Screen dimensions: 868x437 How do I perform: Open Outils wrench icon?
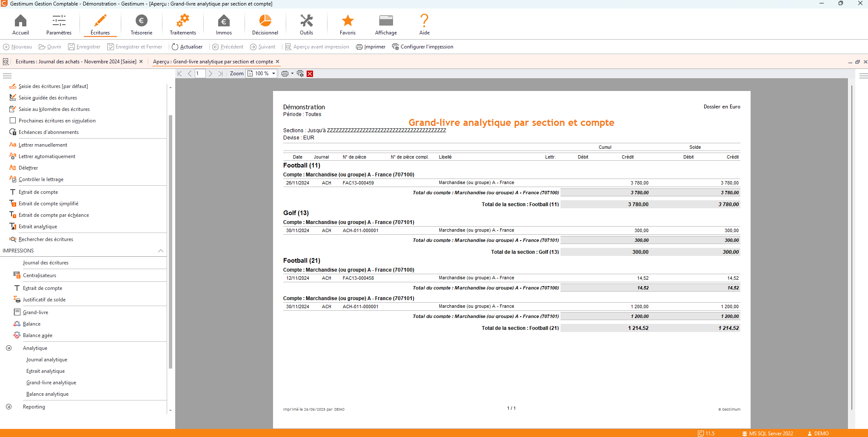[306, 25]
